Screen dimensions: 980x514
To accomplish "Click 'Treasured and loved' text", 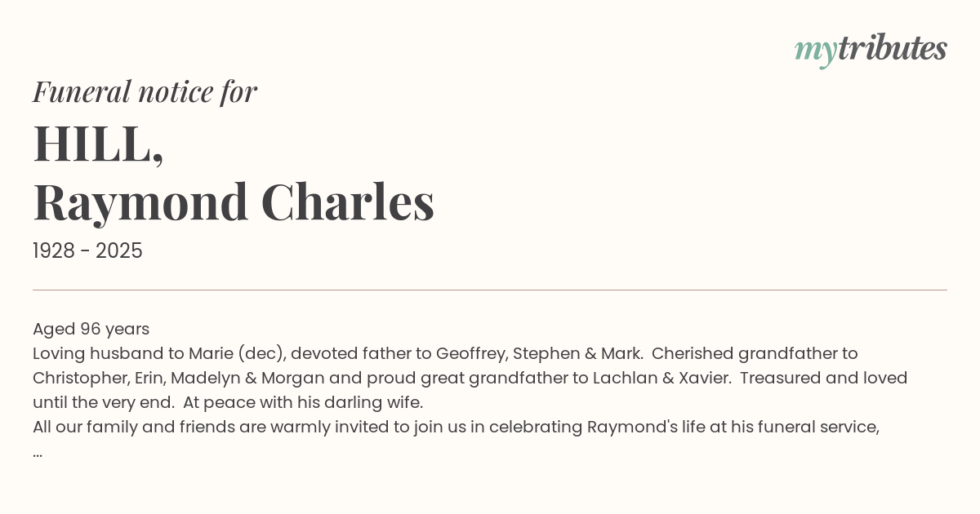I will pos(824,378).
